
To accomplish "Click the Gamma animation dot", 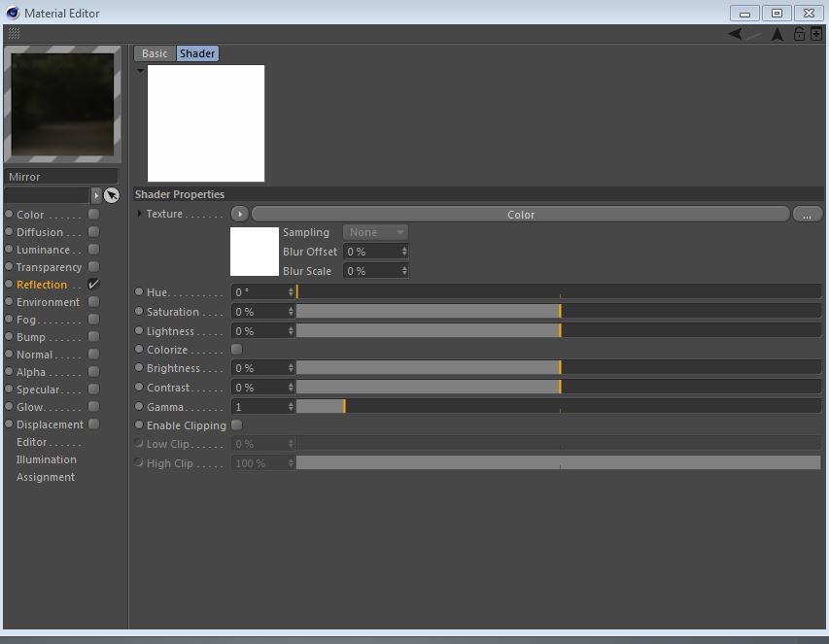I will (139, 406).
